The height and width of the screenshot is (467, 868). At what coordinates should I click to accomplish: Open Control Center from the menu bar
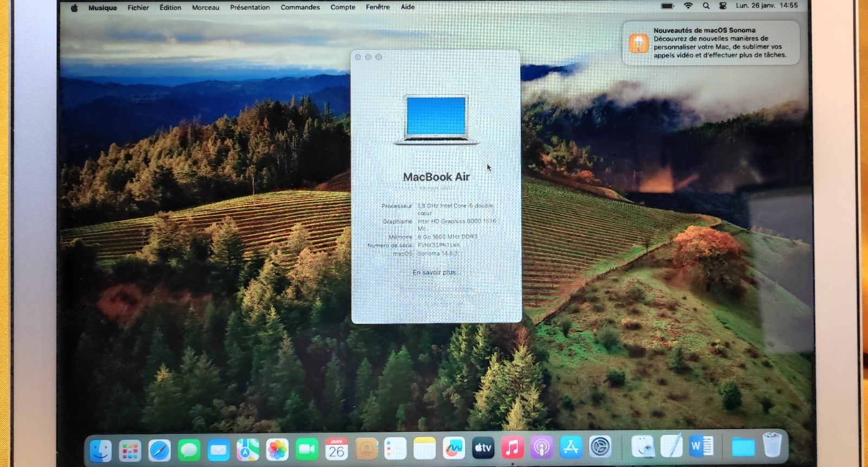tap(723, 6)
